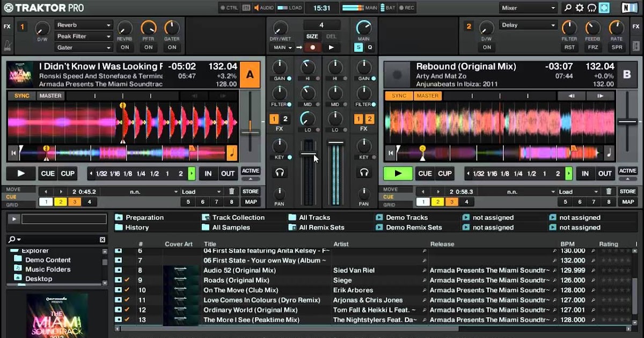Click skip-to-start icon on deck A stripe
This screenshot has width=644, height=338.
[x=13, y=153]
